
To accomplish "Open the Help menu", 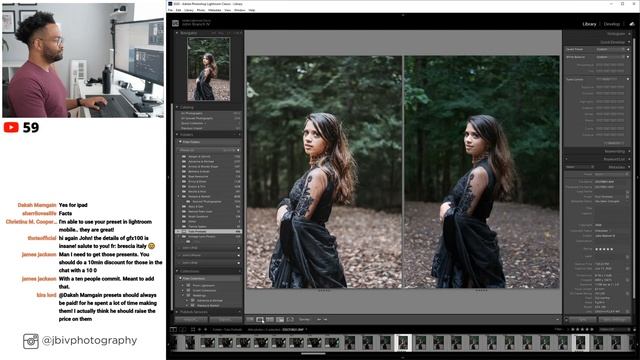I will tap(252, 10).
